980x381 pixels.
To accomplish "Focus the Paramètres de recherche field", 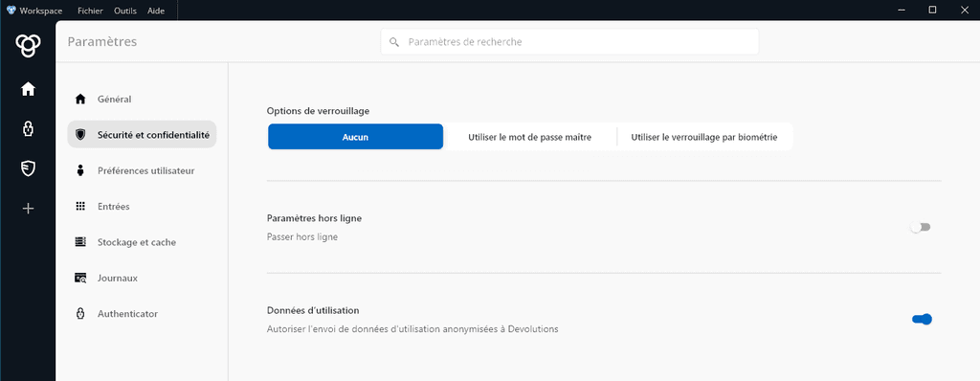I will coord(569,42).
